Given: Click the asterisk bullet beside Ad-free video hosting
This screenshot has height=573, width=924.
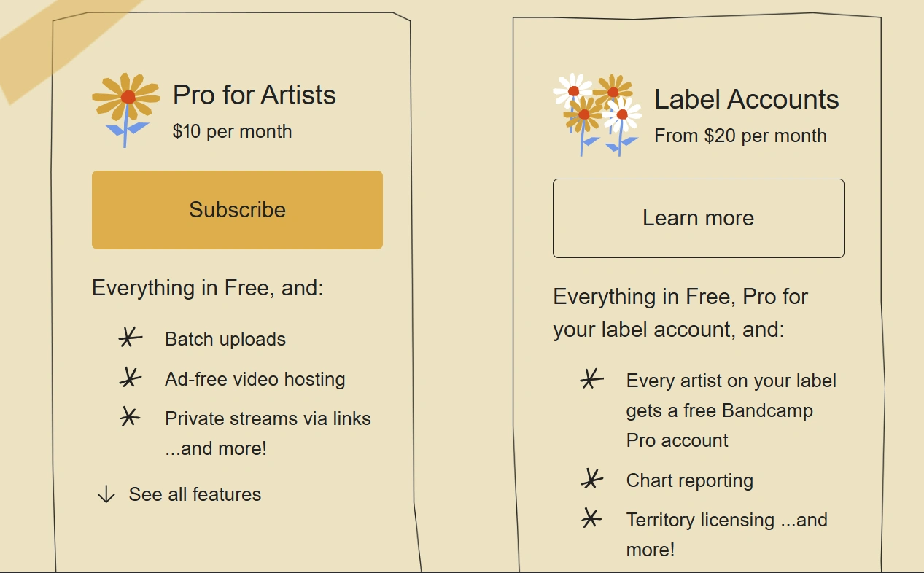Looking at the screenshot, I should click(x=129, y=378).
